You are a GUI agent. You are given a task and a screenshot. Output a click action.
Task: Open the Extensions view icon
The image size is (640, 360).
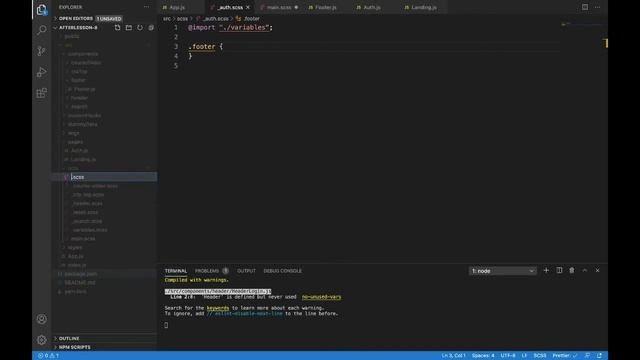tap(42, 93)
